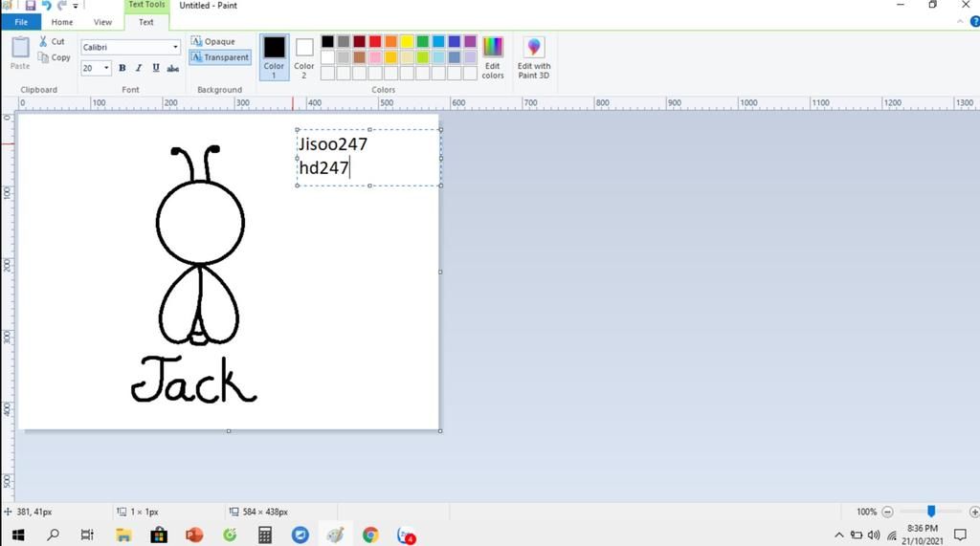
Task: Click the clock showing 8:36 PM
Action: pos(923,529)
